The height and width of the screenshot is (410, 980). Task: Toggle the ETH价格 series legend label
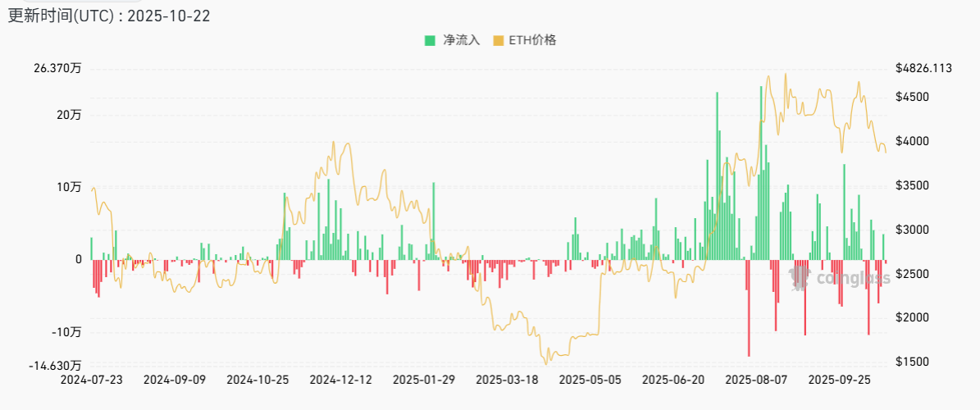532,40
